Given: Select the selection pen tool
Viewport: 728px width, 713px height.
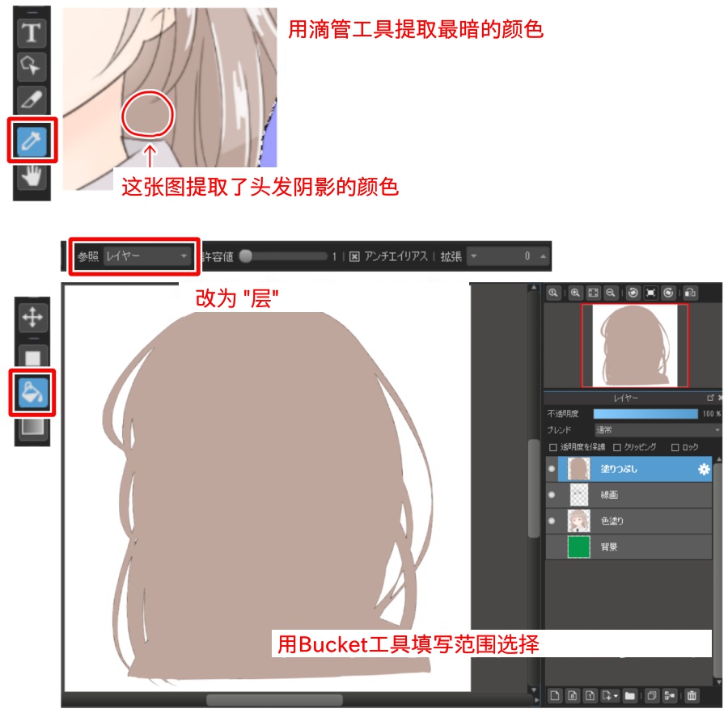Looking at the screenshot, I should pyautogui.click(x=32, y=99).
